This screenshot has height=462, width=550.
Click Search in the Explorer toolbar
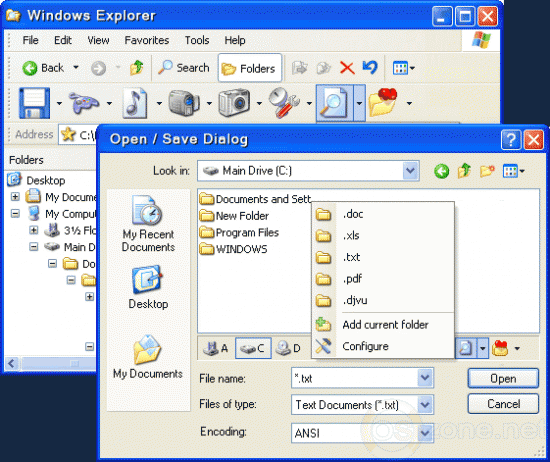tap(183, 68)
